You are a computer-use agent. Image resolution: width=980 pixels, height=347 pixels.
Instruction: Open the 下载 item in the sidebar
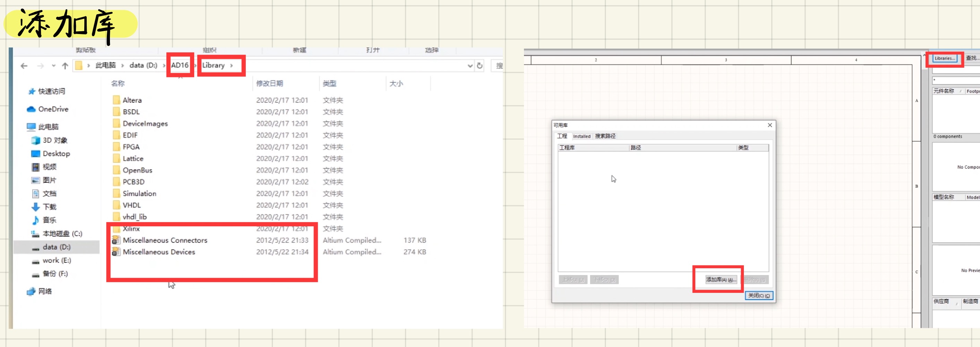[x=51, y=206]
